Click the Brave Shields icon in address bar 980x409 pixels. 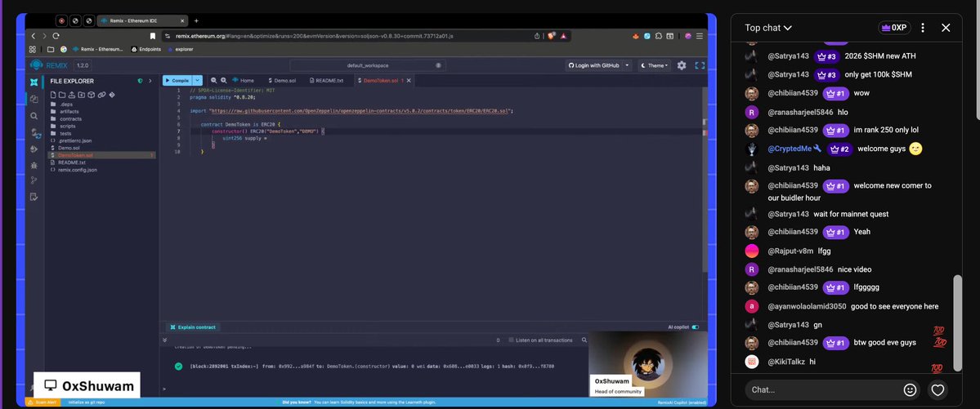[551, 36]
